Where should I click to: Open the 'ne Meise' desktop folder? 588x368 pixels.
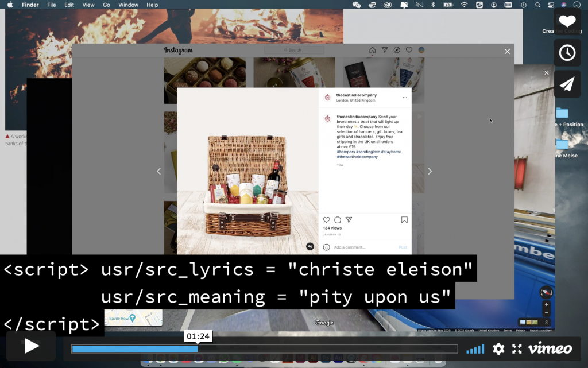tap(562, 144)
